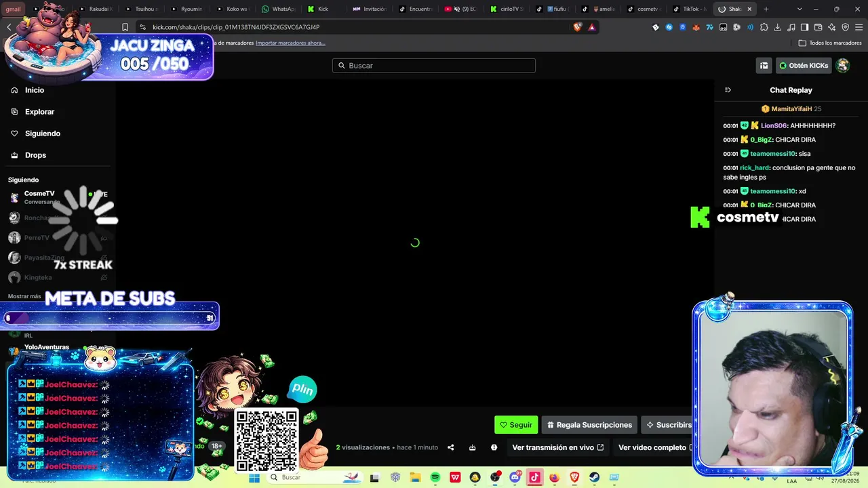The height and width of the screenshot is (488, 868).
Task: Open the browser extensions puzzle icon
Action: (764, 27)
